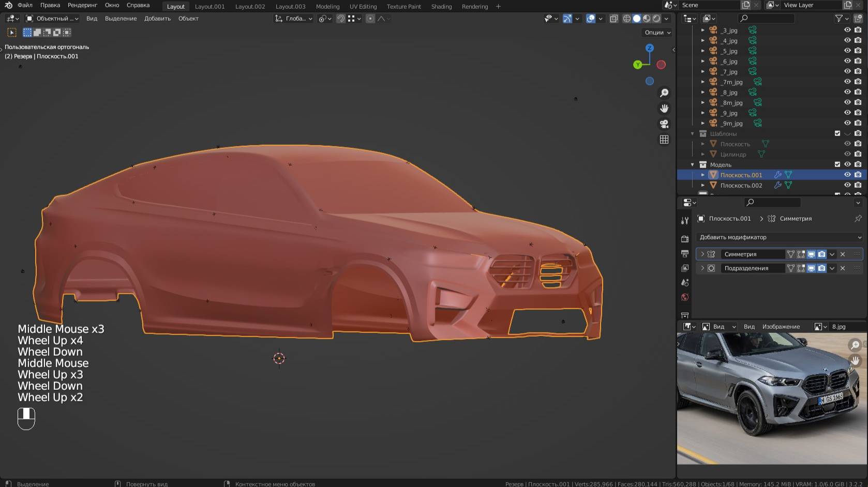The image size is (868, 487).
Task: Click the Плоскость.001 breadcrumb in properties
Action: (x=729, y=219)
